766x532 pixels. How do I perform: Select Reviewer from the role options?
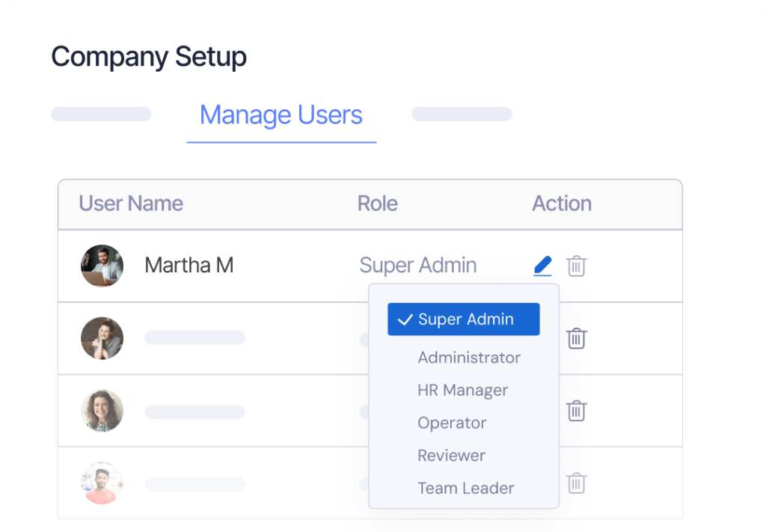pos(451,456)
